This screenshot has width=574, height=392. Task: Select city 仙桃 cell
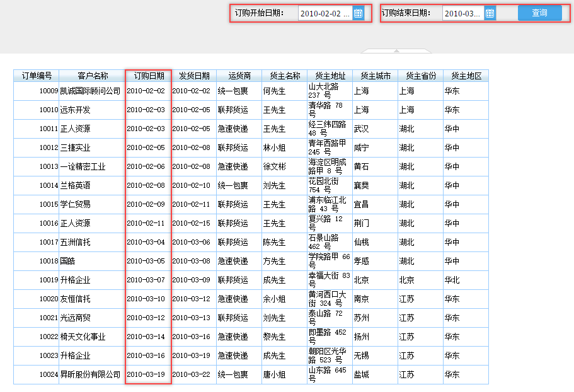pos(376,242)
